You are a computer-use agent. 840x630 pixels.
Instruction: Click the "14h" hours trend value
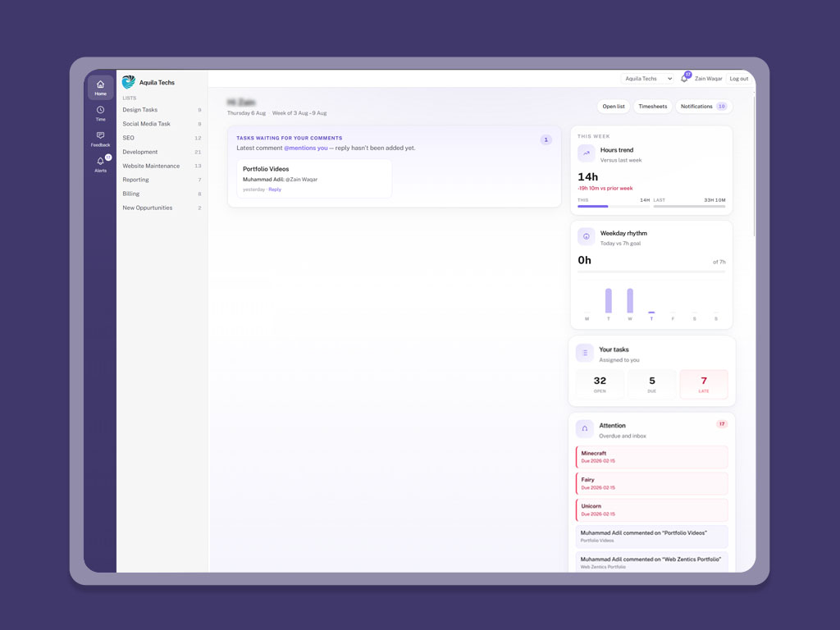587,177
